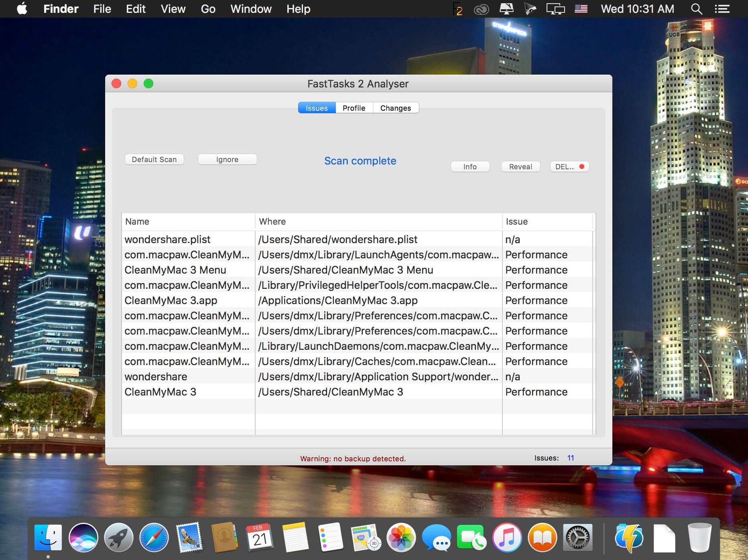Open the Go menu

click(x=208, y=9)
